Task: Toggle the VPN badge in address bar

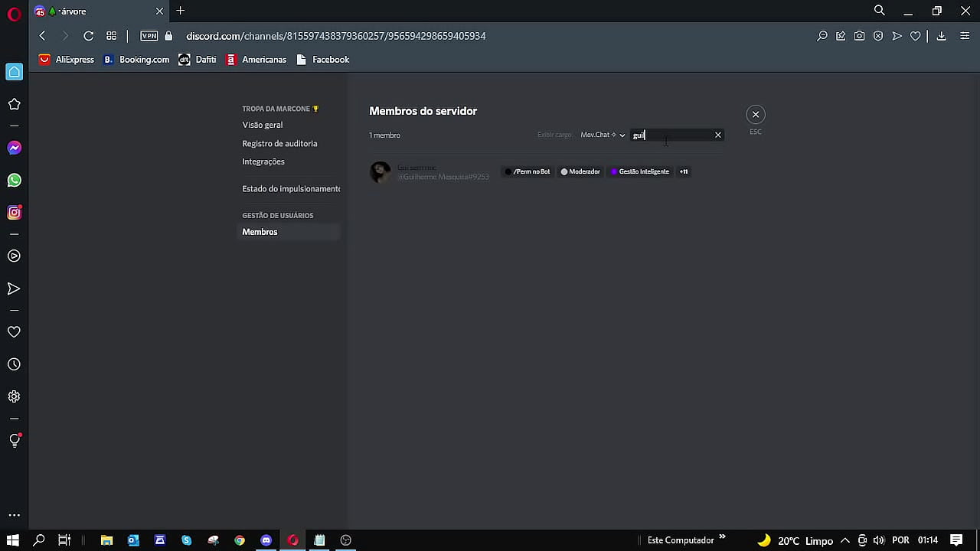Action: click(149, 36)
